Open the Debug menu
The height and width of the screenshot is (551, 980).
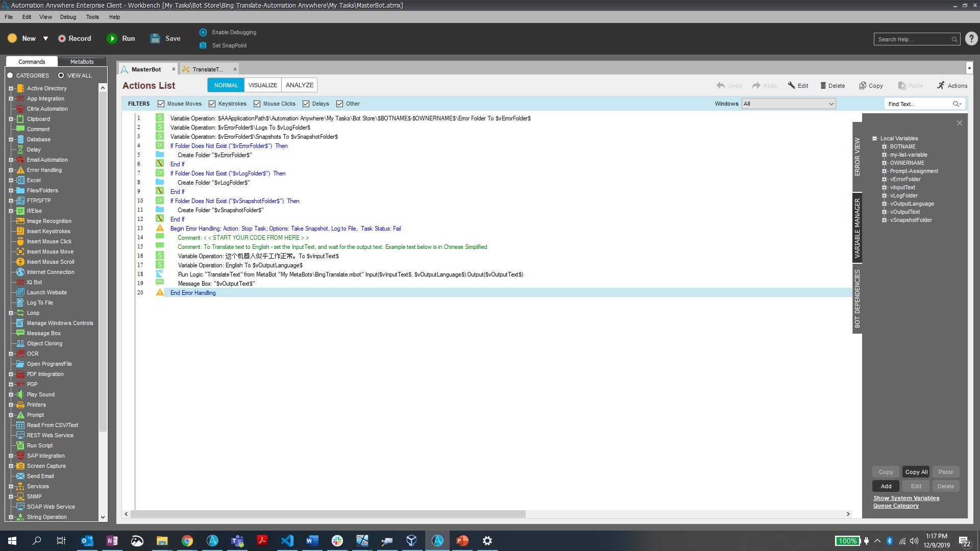tap(68, 17)
